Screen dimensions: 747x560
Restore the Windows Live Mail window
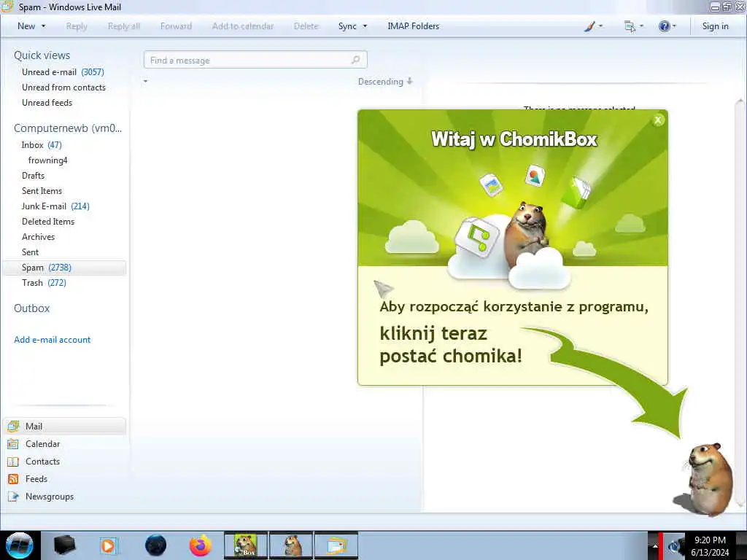[x=727, y=7]
